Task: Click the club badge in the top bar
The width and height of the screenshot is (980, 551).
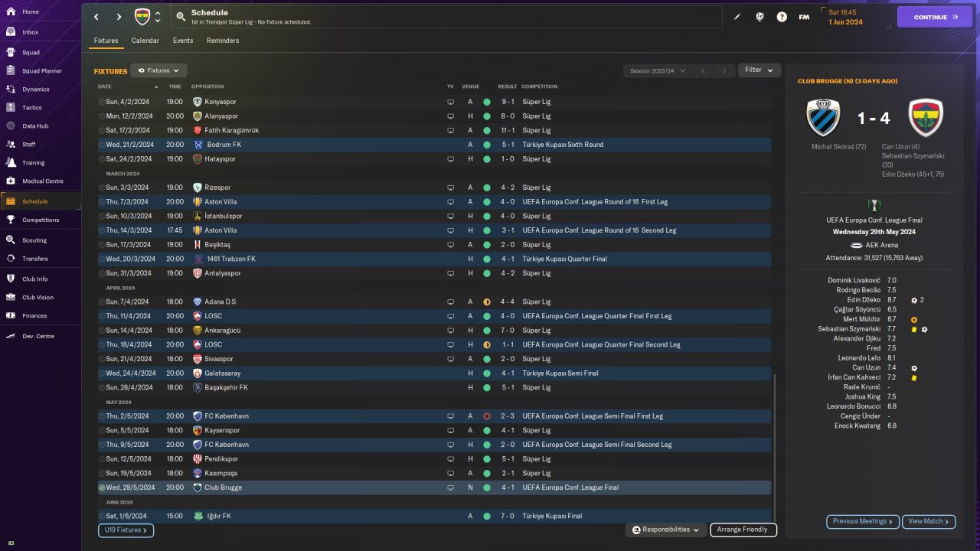Action: [142, 17]
